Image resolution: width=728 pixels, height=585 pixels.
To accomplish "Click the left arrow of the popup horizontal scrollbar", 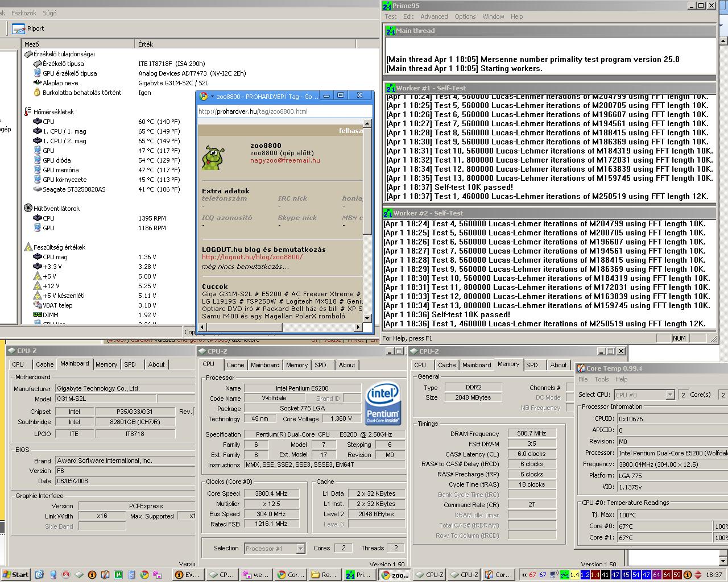I will tap(202, 327).
